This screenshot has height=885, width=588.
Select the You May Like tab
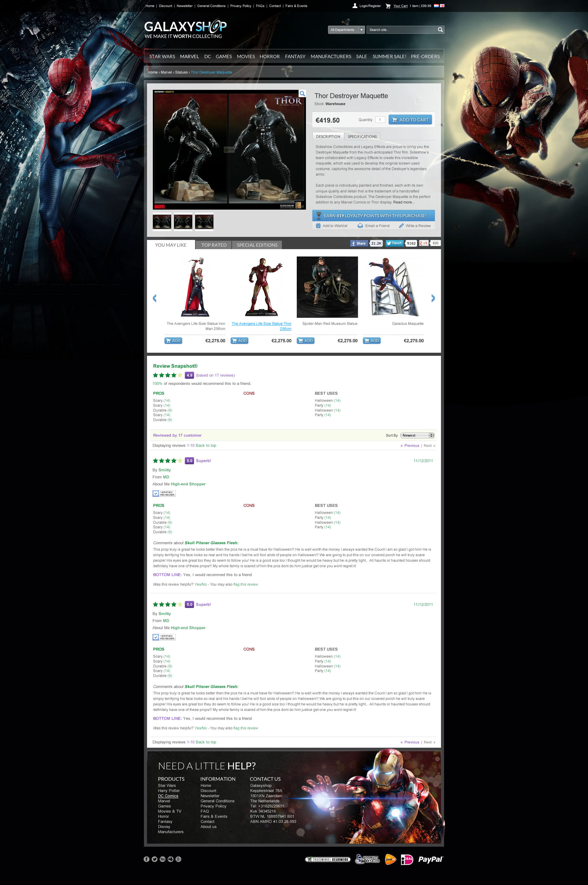171,245
